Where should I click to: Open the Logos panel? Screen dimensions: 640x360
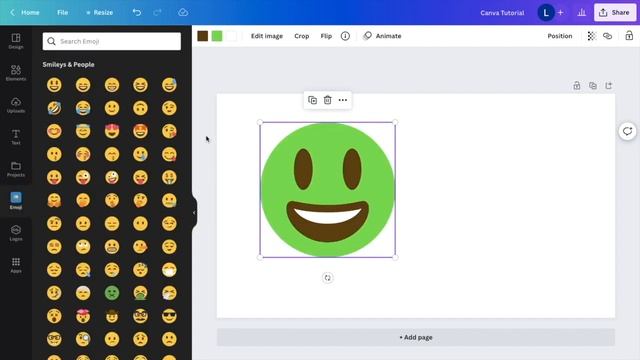click(x=16, y=233)
